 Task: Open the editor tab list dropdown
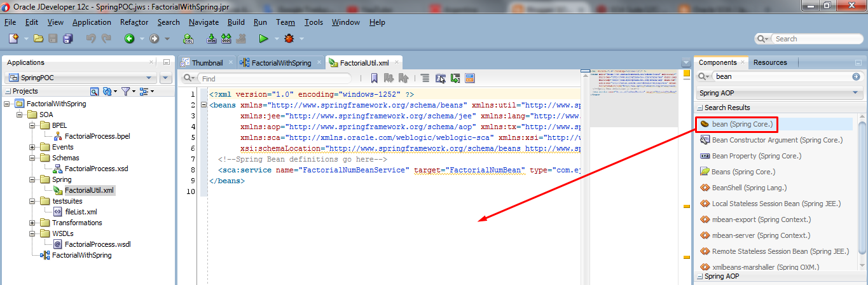(x=685, y=62)
